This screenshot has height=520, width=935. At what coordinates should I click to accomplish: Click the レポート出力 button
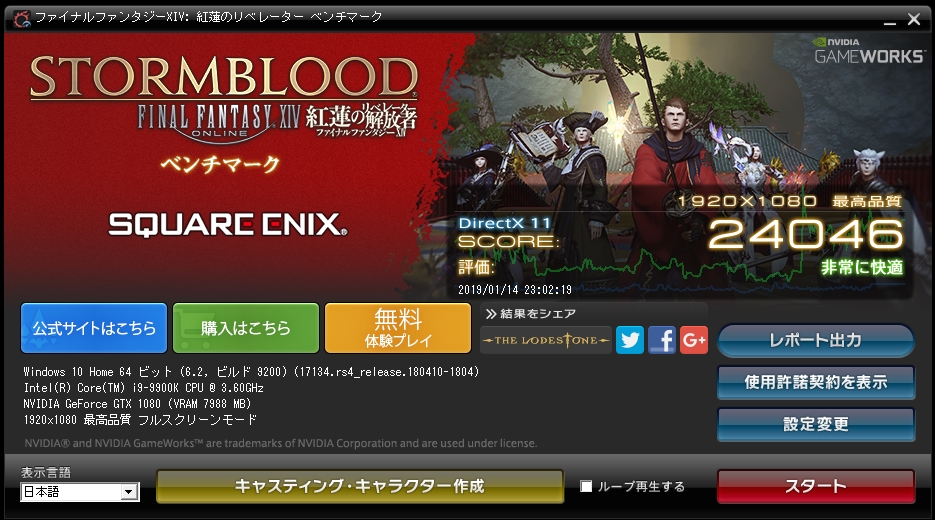click(x=815, y=341)
